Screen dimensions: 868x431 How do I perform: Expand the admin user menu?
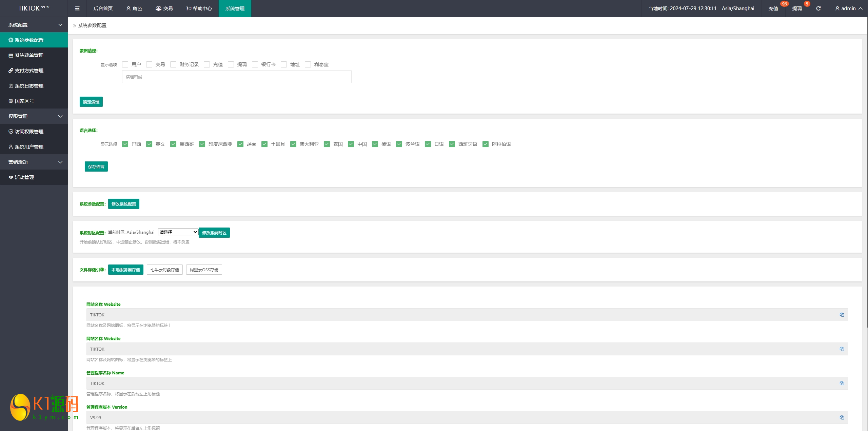coord(848,8)
